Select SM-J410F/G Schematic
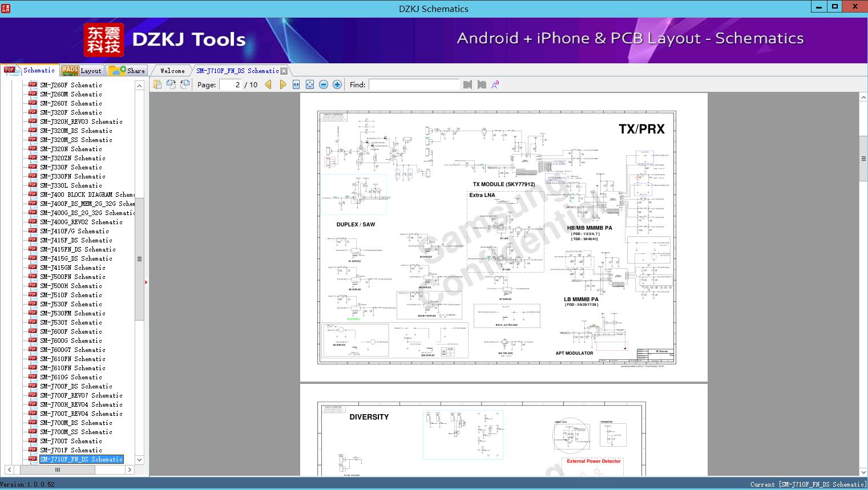 [74, 231]
